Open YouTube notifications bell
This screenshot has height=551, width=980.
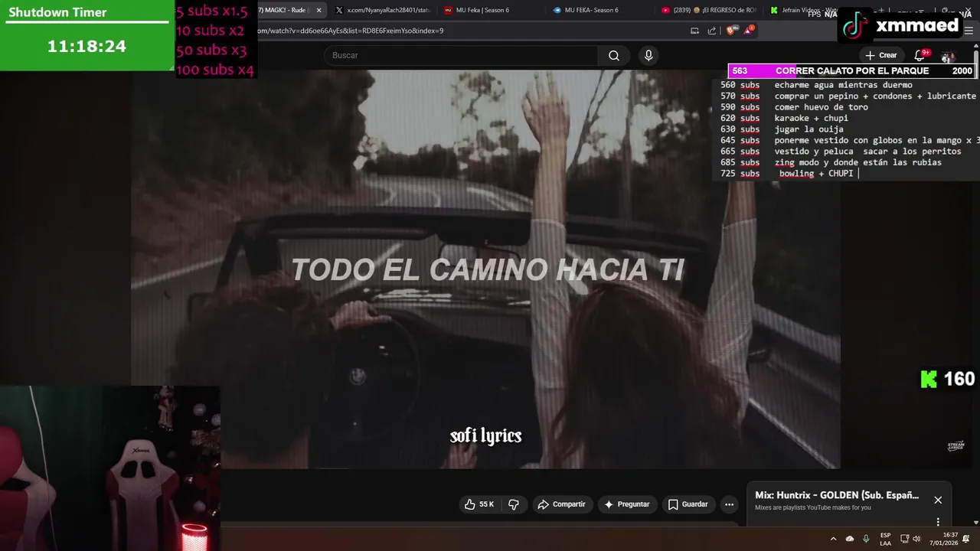(x=921, y=55)
